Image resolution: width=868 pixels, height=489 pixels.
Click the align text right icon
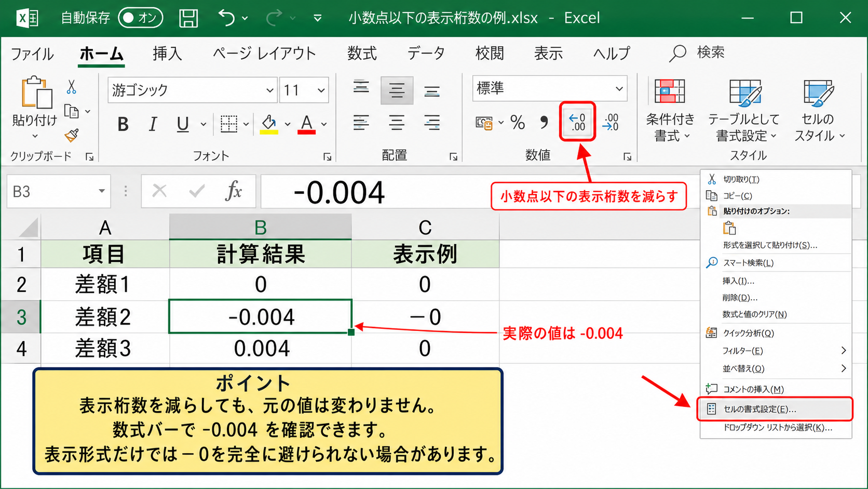(x=432, y=123)
